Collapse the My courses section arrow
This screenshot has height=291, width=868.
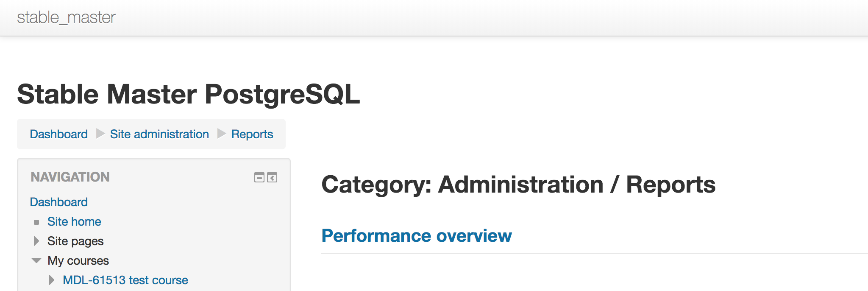point(36,260)
